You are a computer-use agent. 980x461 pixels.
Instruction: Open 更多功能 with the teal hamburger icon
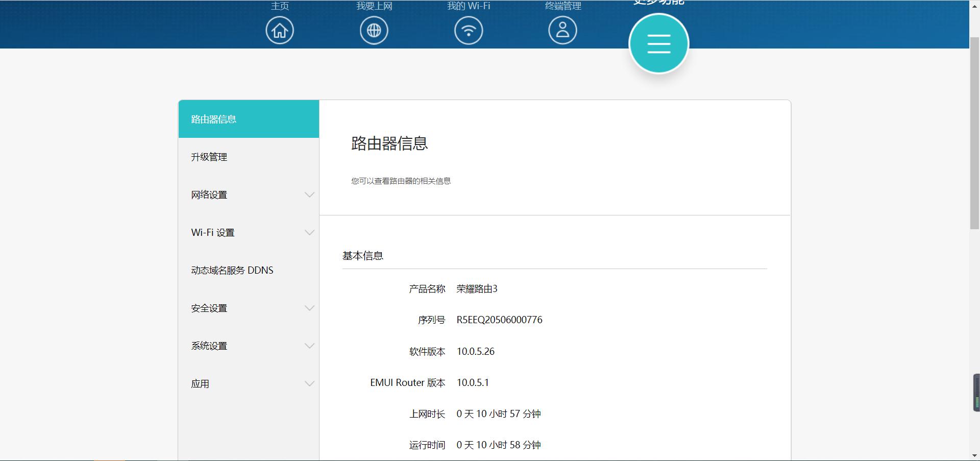(658, 43)
